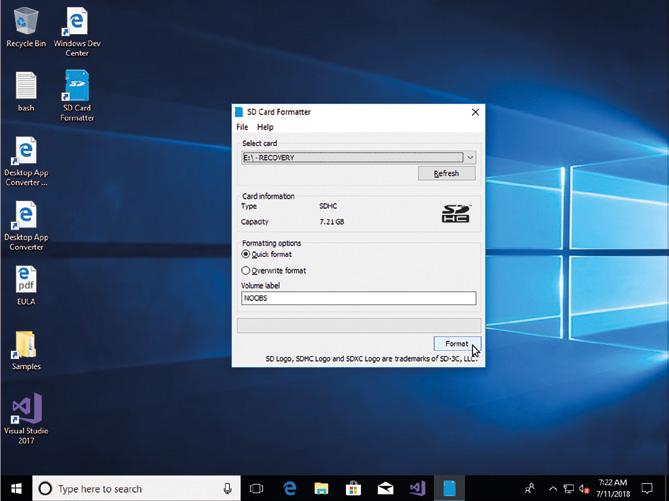Open File Explorer from the taskbar

pyautogui.click(x=321, y=488)
